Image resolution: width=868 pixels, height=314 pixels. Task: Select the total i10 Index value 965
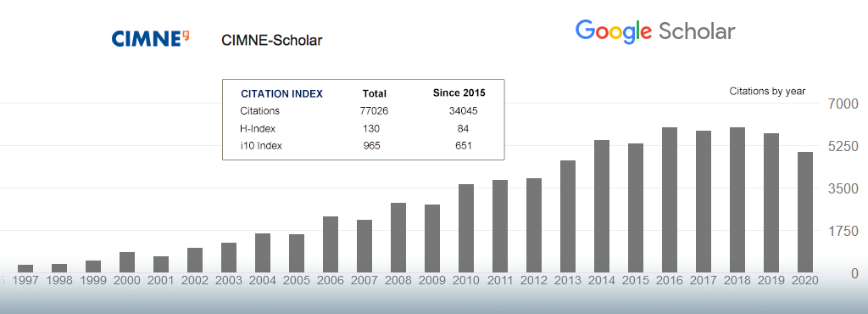[371, 146]
